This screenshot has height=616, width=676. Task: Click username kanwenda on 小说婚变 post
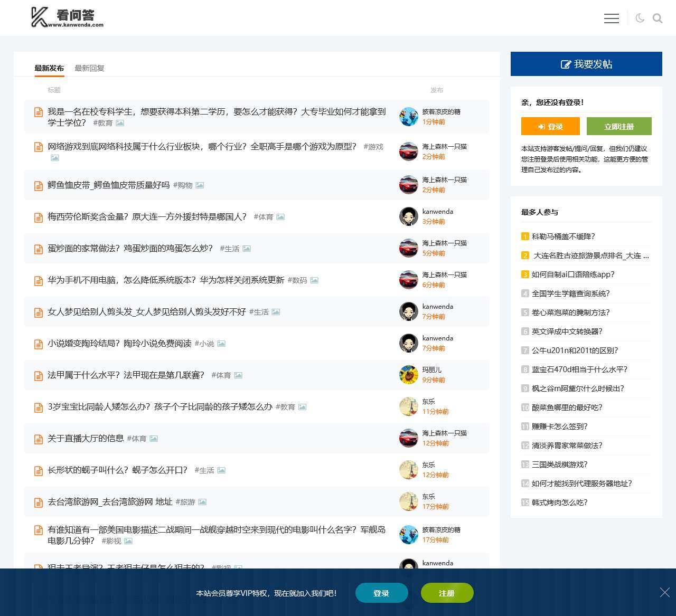click(438, 338)
